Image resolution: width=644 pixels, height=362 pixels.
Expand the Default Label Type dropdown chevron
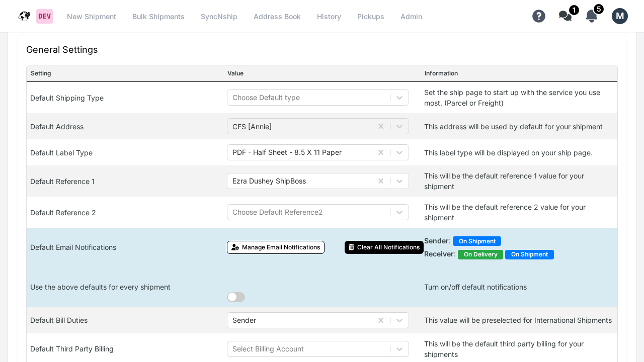pyautogui.click(x=399, y=152)
